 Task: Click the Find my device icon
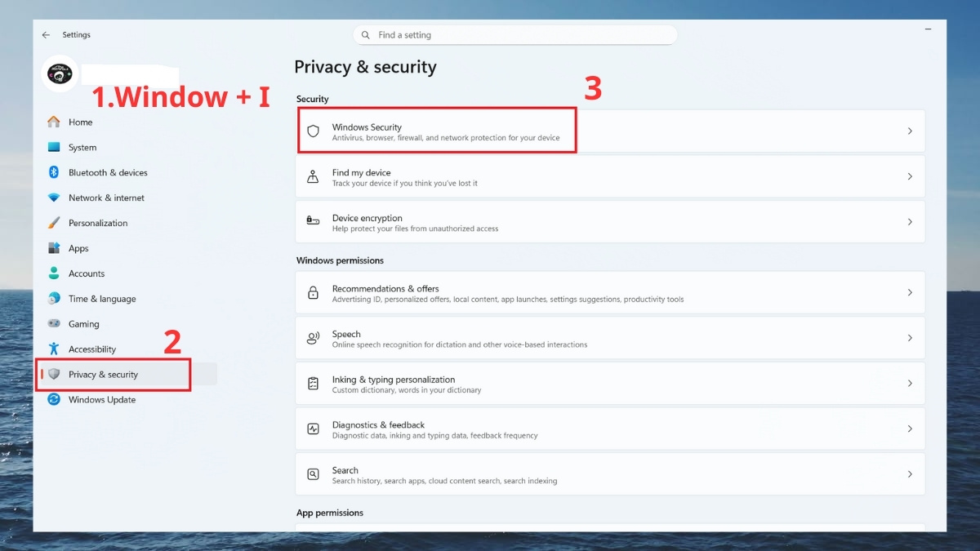313,177
